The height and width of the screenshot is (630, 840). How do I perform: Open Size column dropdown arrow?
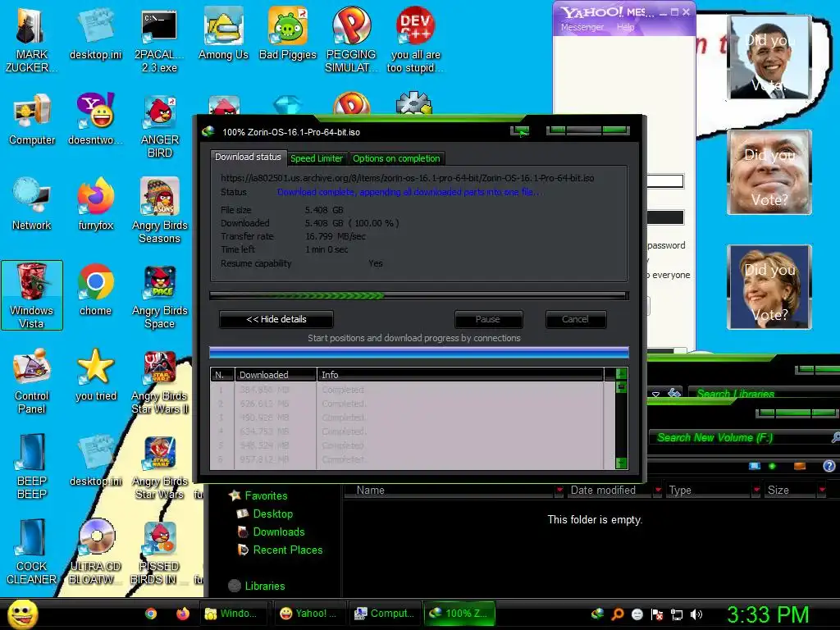[x=821, y=490]
